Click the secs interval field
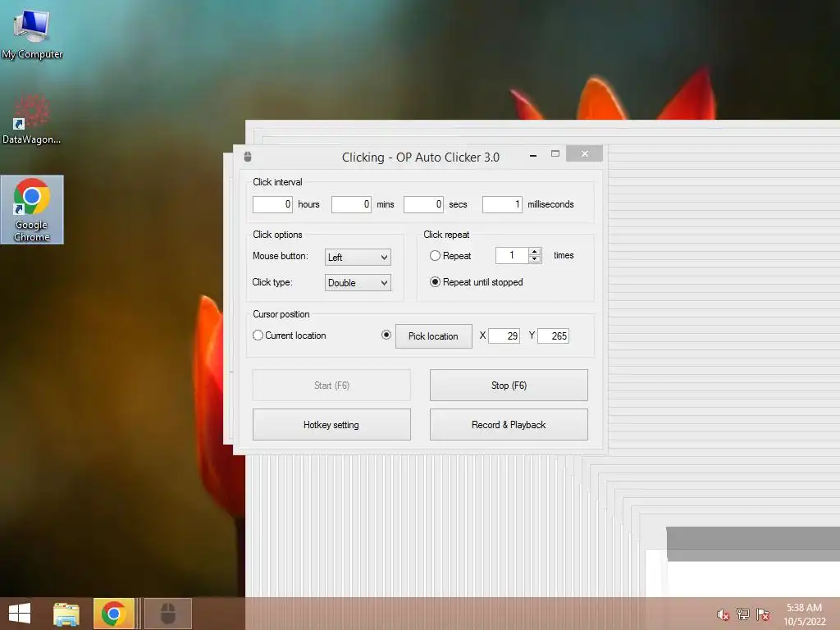The width and height of the screenshot is (840, 630). pos(423,204)
